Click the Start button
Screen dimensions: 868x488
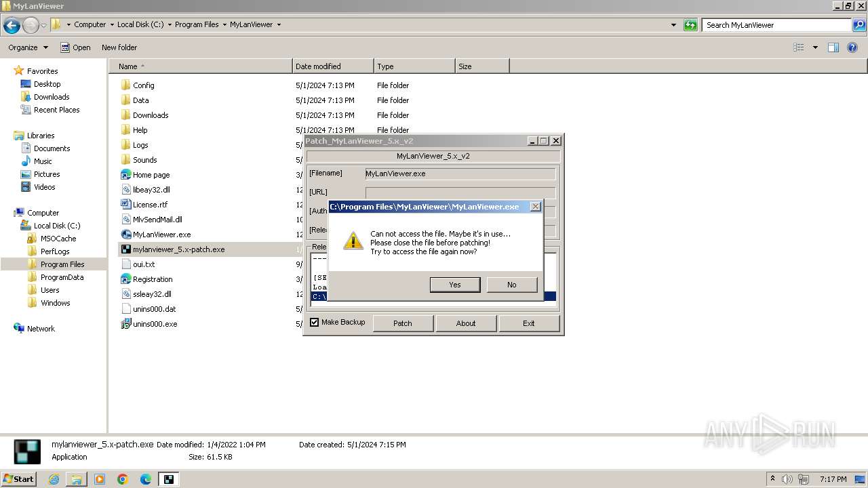point(19,479)
